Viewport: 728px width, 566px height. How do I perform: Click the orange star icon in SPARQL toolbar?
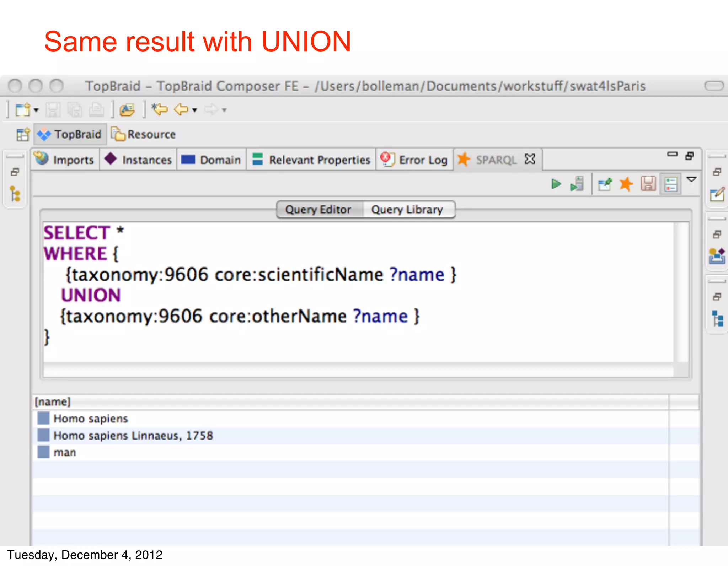pos(626,184)
